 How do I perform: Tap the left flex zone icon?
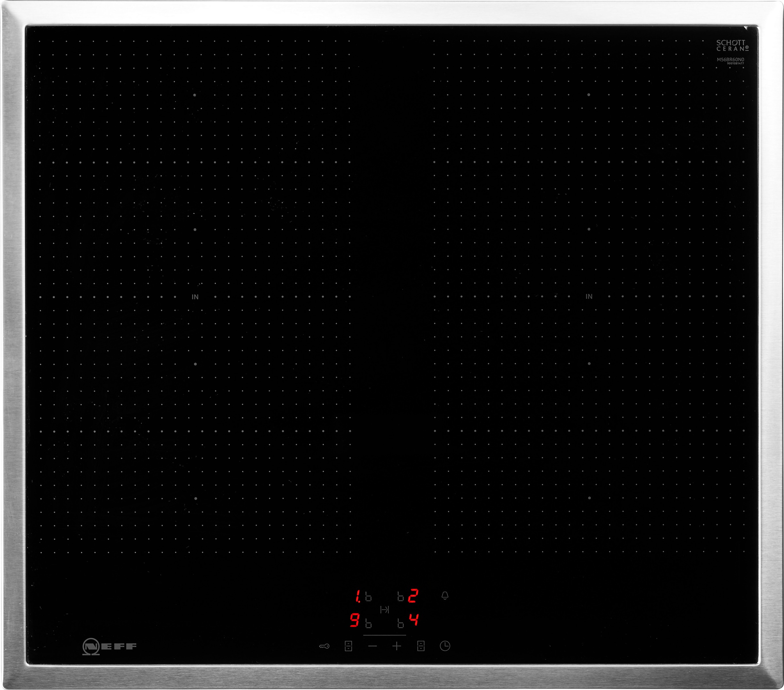[x=348, y=646]
